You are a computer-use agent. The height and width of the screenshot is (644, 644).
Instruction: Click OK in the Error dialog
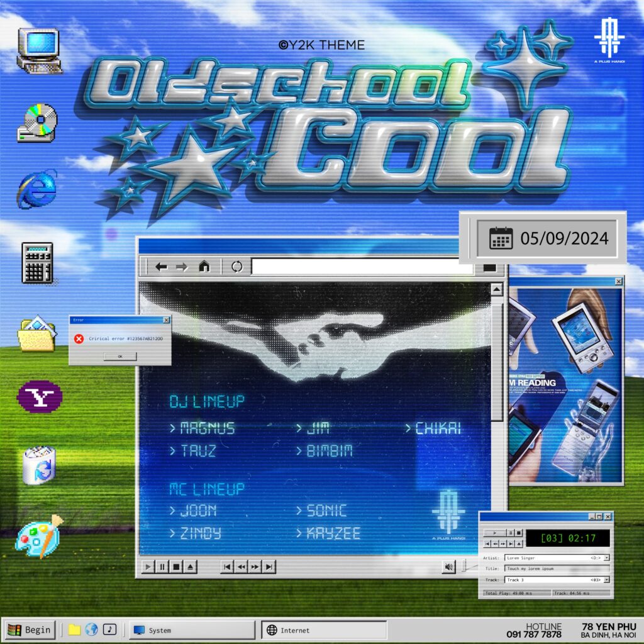pyautogui.click(x=120, y=357)
